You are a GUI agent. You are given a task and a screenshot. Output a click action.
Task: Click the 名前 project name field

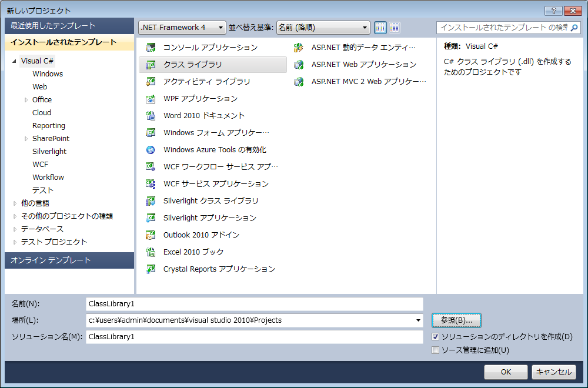point(255,304)
